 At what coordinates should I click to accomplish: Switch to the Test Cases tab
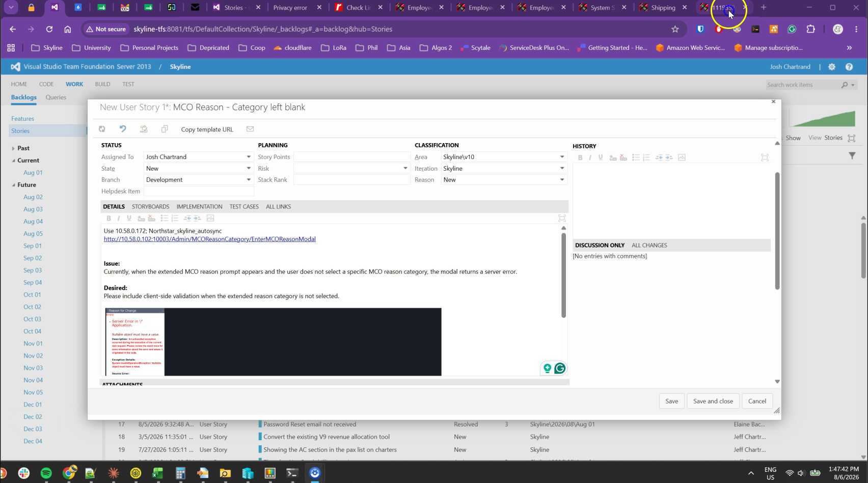coord(244,207)
